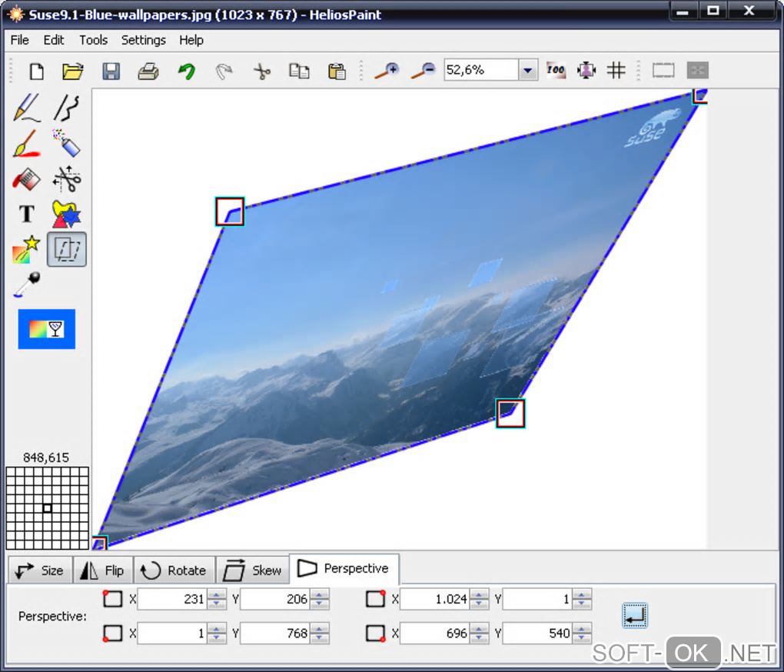784x672 pixels.
Task: Decrease top-left Y value 206 stepper
Action: click(x=319, y=604)
